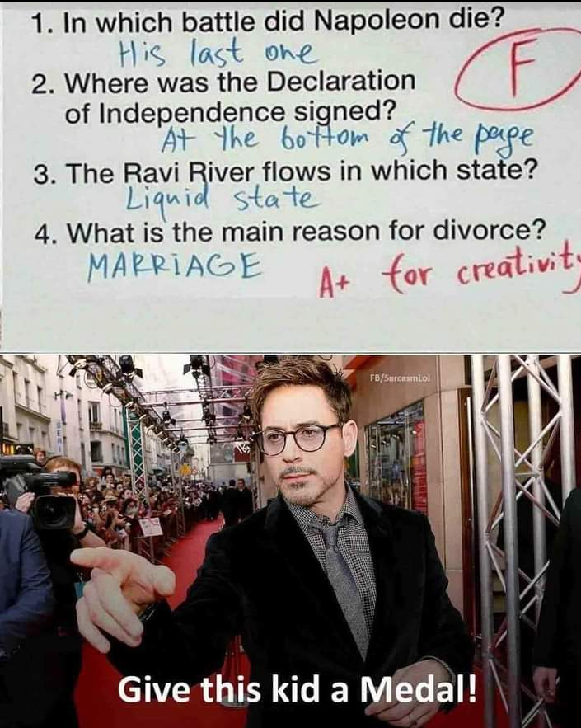Click the answer 'MARRIAGE'
Image resolution: width=581 pixels, height=728 pixels.
(174, 266)
